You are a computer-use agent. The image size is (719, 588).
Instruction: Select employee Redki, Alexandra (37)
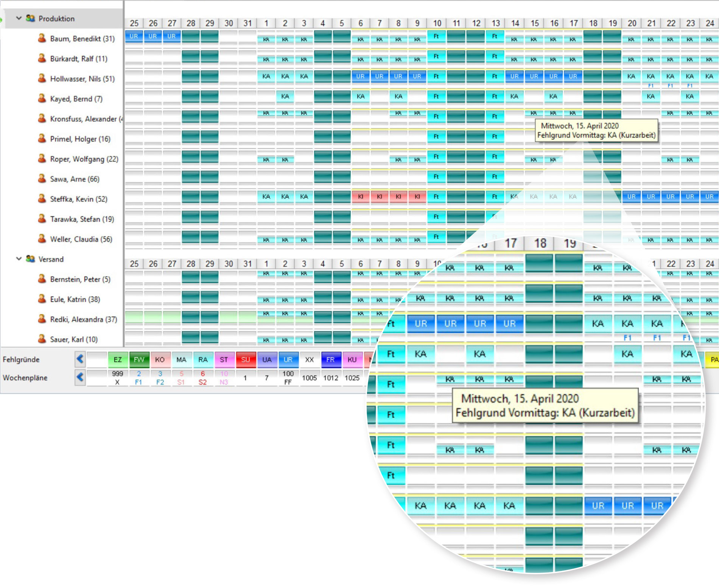point(84,319)
